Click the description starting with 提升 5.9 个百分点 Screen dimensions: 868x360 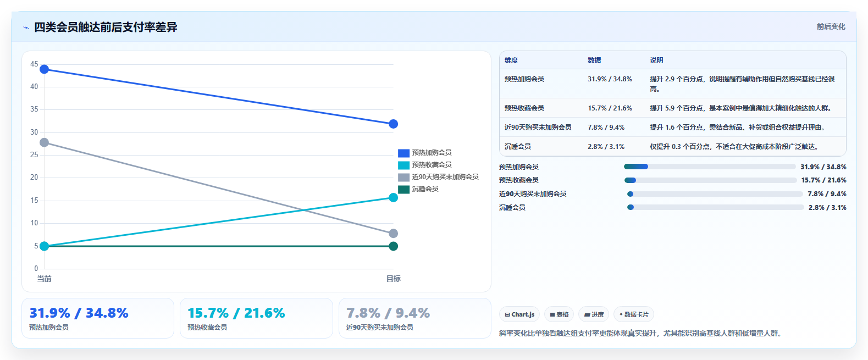pos(742,108)
